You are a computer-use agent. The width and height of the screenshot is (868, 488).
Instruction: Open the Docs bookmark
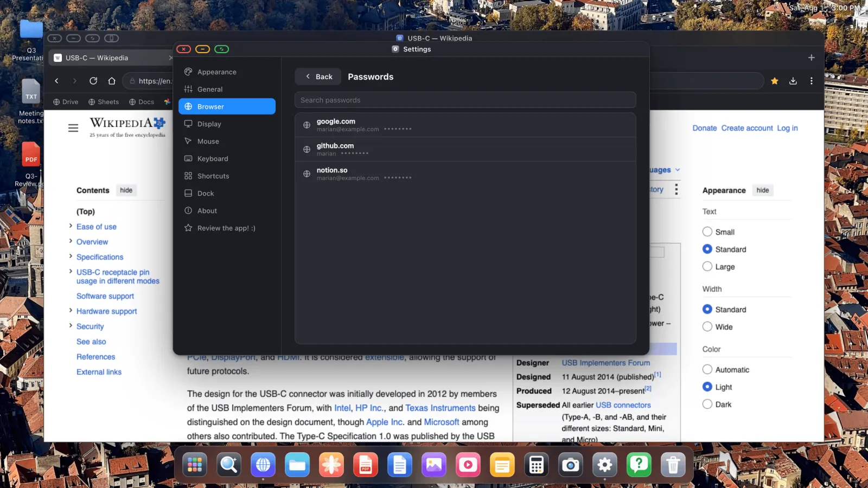[x=142, y=102]
